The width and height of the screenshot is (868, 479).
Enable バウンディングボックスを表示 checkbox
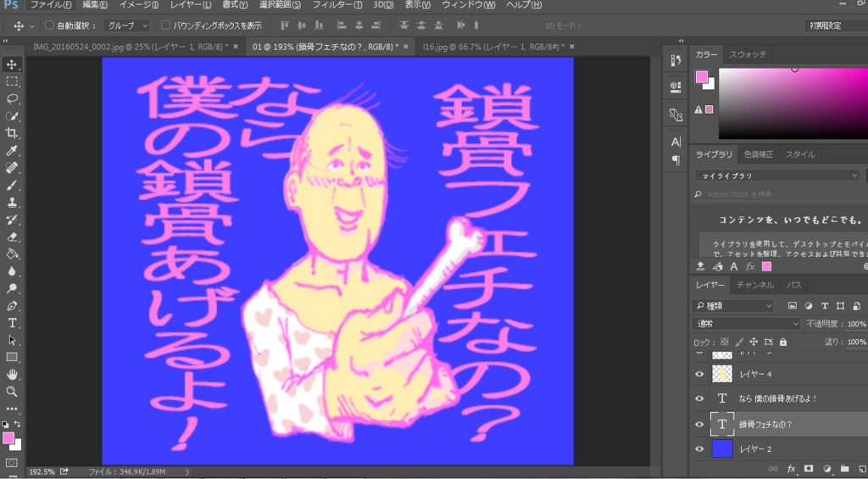[x=165, y=25]
